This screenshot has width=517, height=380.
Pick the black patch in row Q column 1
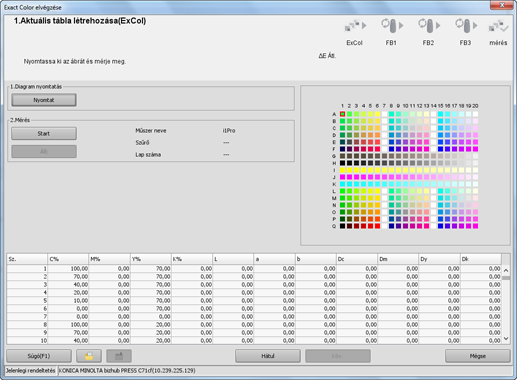(342, 226)
